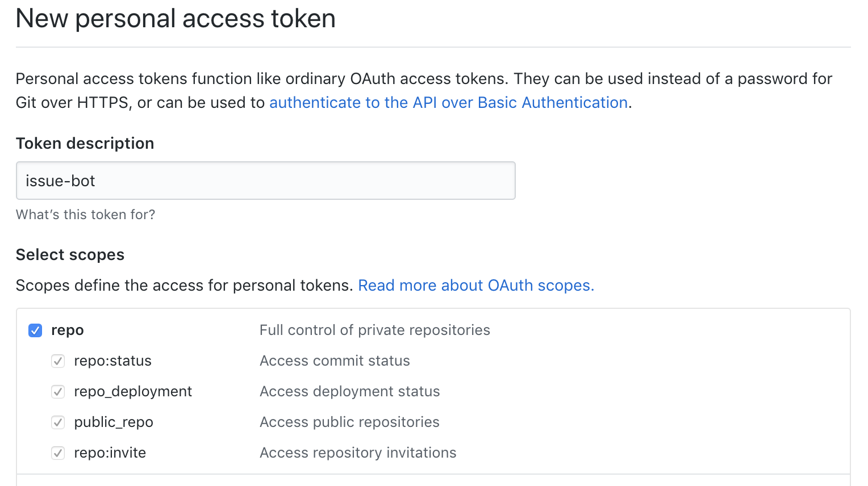This screenshot has height=486, width=868.
Task: Click 'Full control of private repositories' text
Action: 374,330
